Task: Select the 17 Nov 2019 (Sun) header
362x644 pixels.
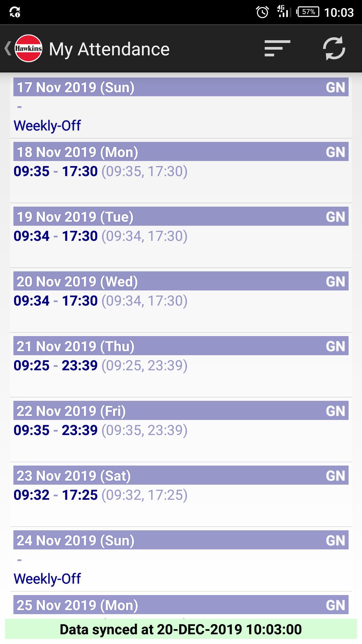Action: coord(181,87)
